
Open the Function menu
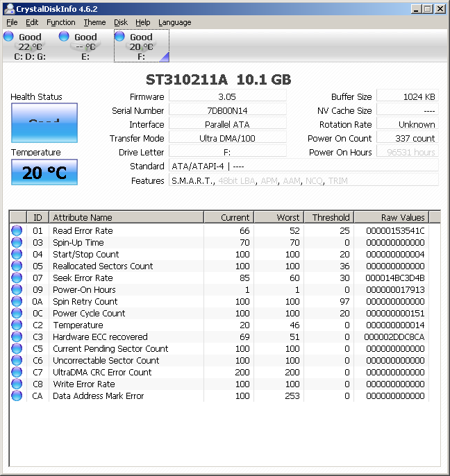[x=61, y=22]
